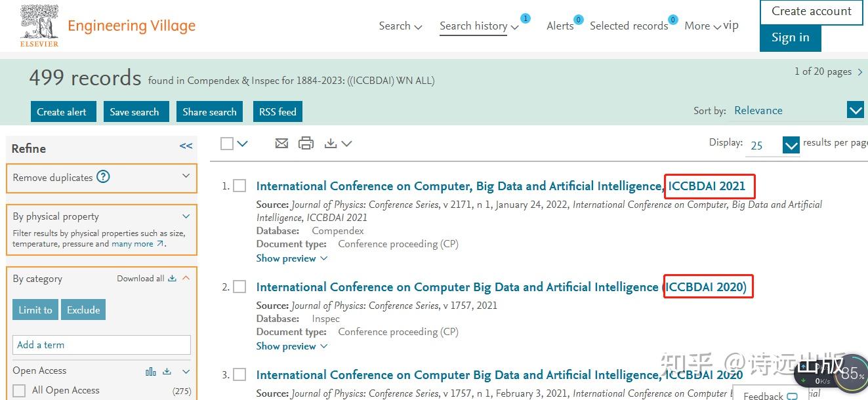Go to next results page arrow

[860, 72]
